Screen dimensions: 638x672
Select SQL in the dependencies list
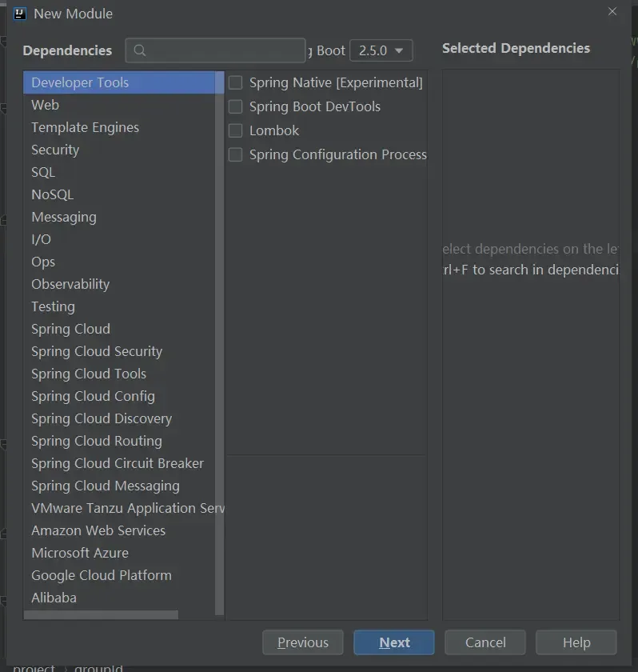[43, 172]
